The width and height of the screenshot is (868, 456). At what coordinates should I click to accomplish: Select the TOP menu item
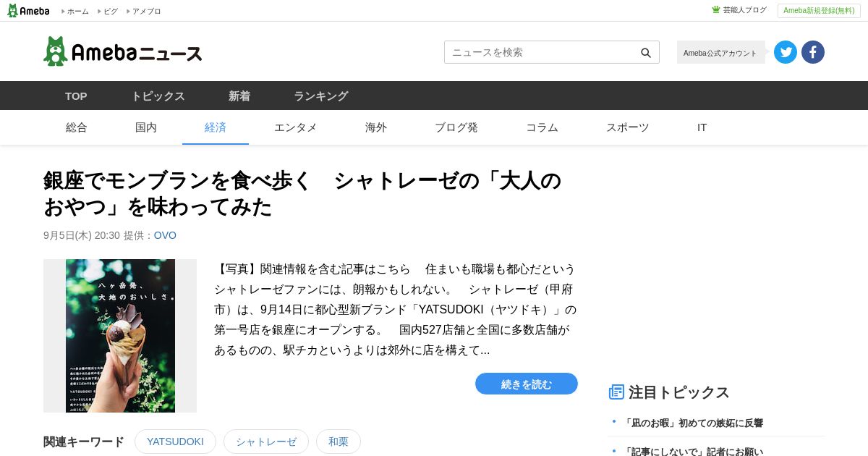coord(76,96)
